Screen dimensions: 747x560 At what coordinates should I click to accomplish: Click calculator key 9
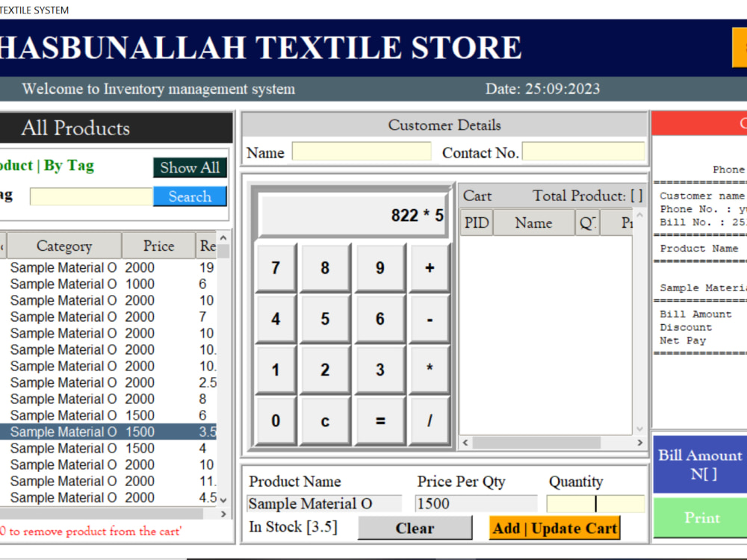click(x=379, y=267)
